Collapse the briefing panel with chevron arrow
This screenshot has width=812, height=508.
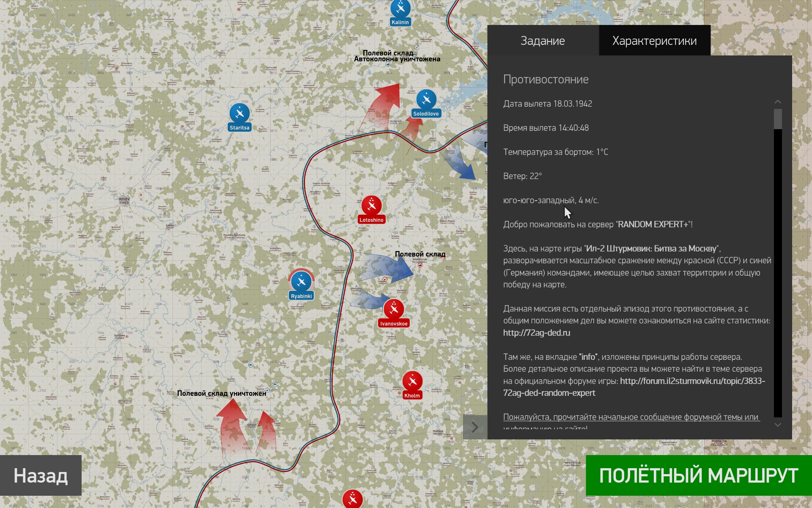pyautogui.click(x=475, y=427)
